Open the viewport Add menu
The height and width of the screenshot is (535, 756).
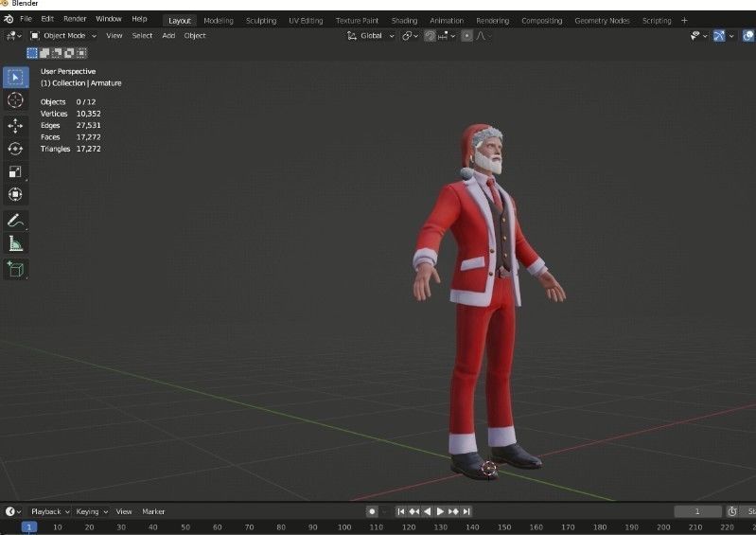168,36
